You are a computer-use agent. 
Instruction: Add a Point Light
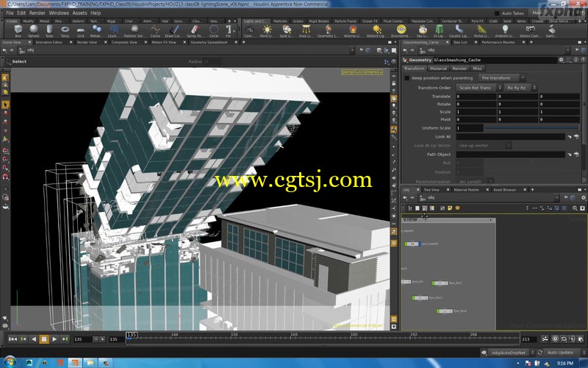[267, 31]
